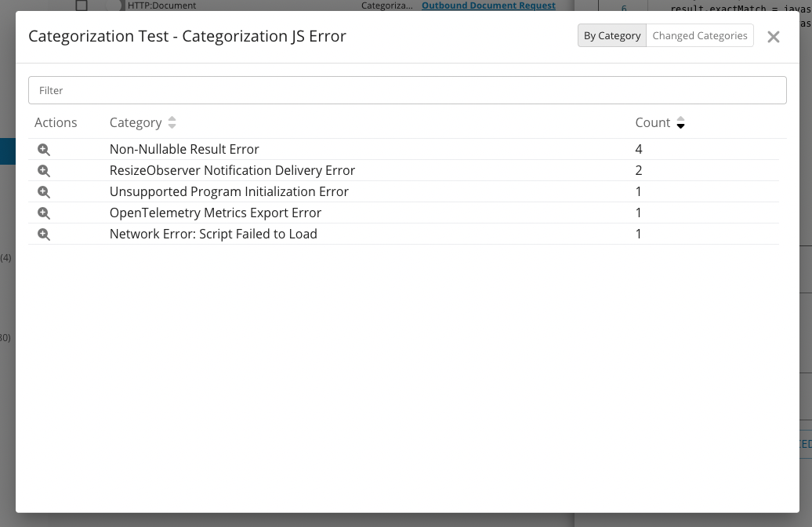Pick the OpenTelemetry Metrics Export Error entry

point(216,213)
